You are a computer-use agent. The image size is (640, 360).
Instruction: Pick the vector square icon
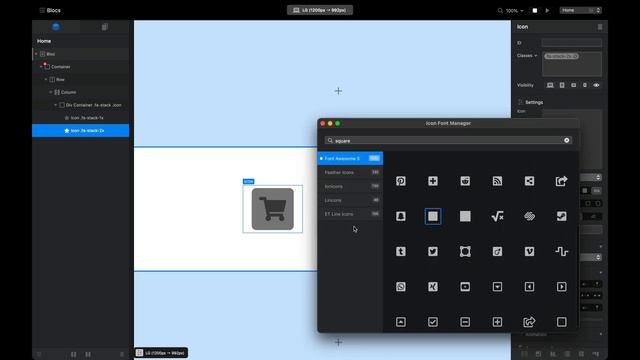[465, 251]
